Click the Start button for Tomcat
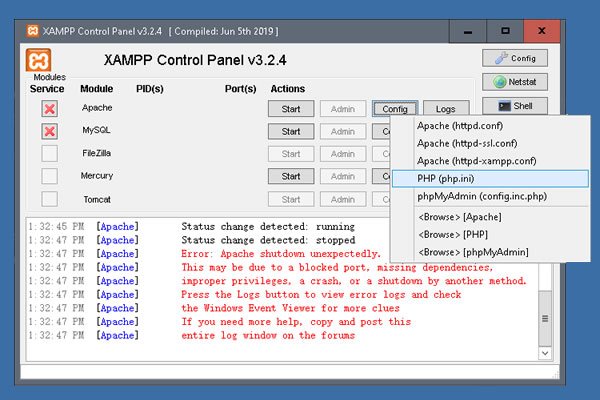Image resolution: width=600 pixels, height=400 pixels. 291,199
